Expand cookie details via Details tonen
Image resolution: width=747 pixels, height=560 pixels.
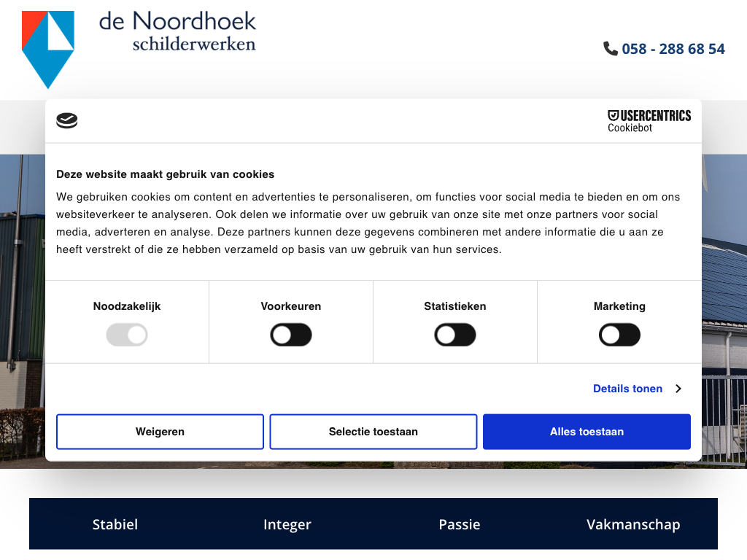[627, 389]
